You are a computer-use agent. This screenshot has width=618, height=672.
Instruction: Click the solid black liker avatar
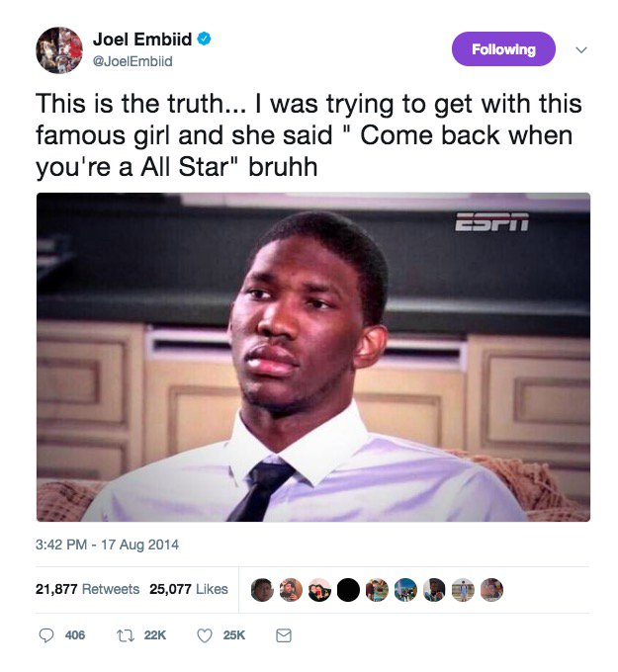[x=348, y=590]
